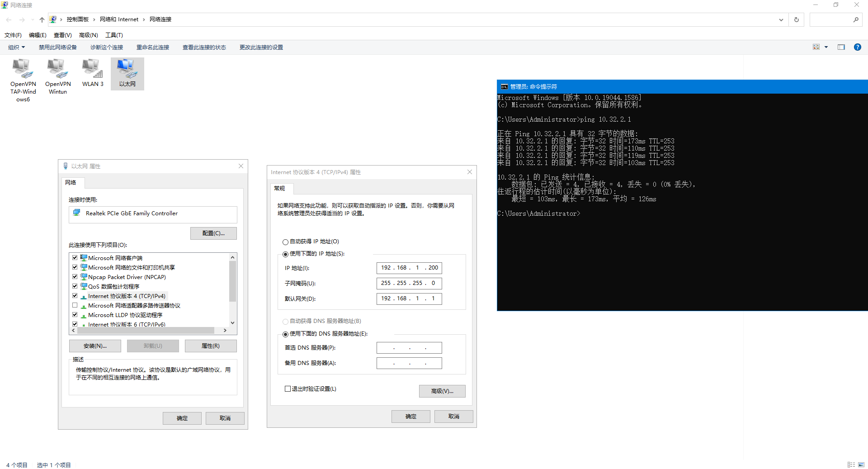Select the OpenVPN Wintun adapter icon
Image resolution: width=868 pixels, height=469 pixels.
pos(58,69)
